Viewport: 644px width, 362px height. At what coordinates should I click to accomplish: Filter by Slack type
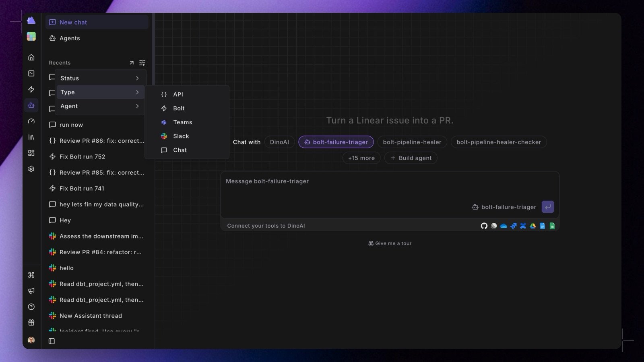187,136
